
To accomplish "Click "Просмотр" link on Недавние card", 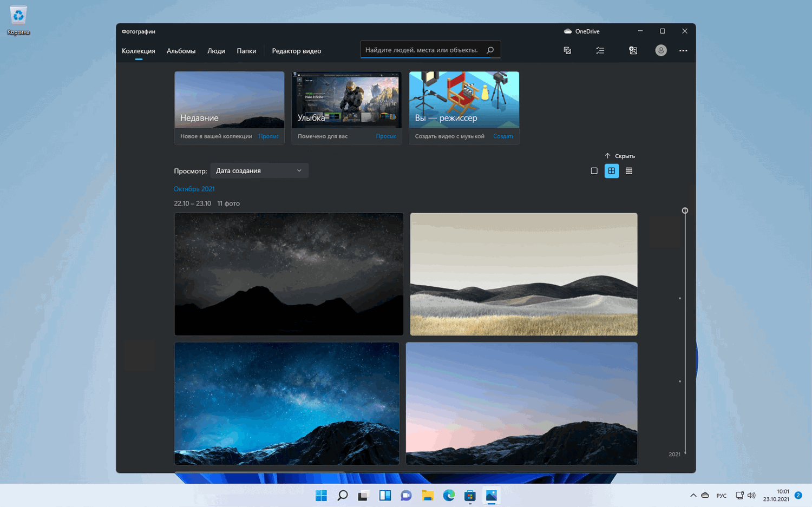I will click(x=269, y=136).
